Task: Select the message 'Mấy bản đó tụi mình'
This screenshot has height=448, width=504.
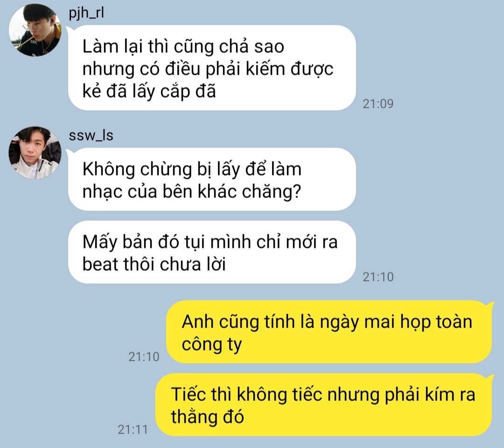Action: (212, 252)
